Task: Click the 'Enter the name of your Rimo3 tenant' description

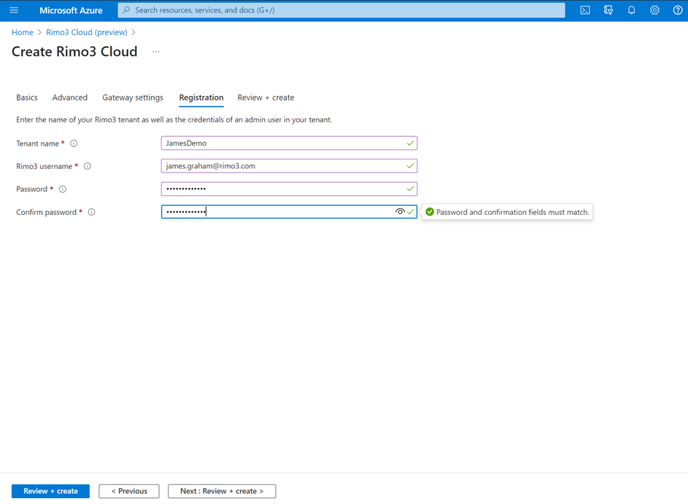Action: [174, 119]
